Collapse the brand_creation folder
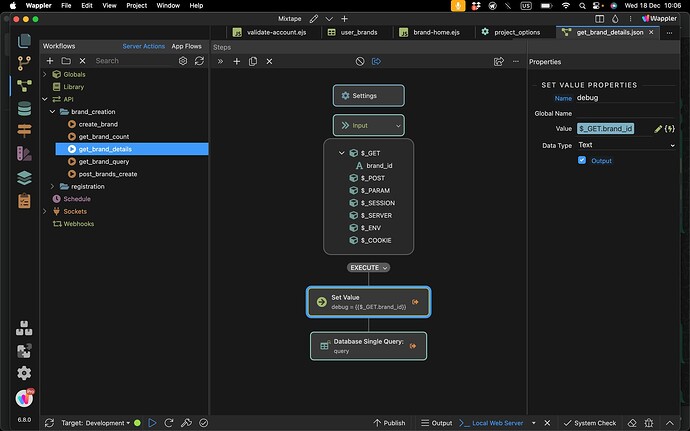 (x=52, y=112)
